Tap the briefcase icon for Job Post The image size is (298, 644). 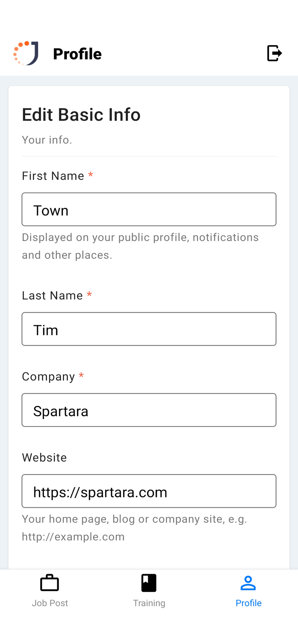pos(50,583)
